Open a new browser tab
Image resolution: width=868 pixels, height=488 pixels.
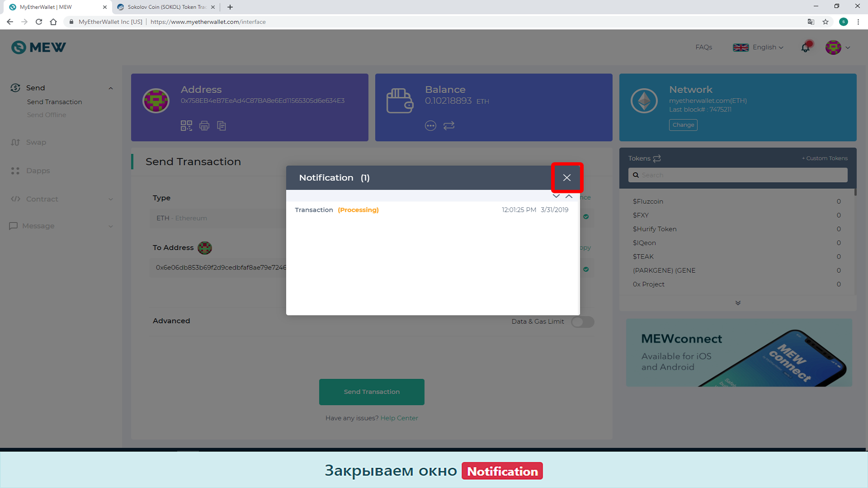(230, 7)
